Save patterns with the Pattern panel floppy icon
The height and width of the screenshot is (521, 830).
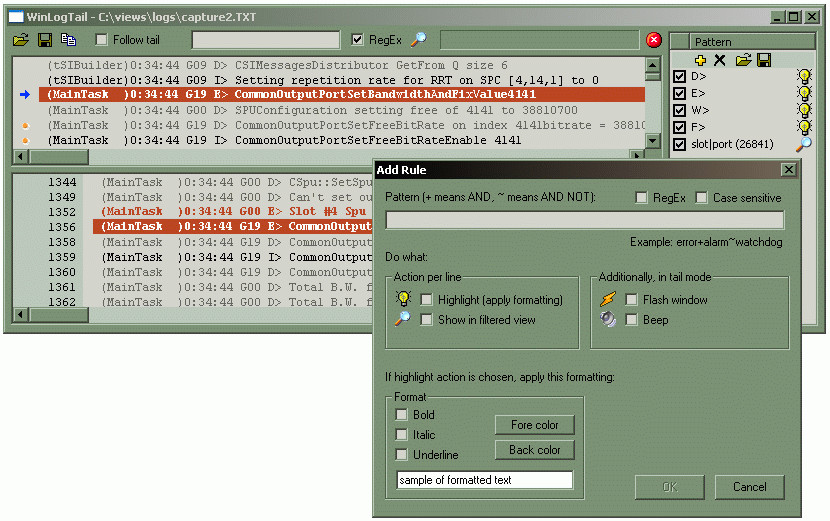pos(764,60)
